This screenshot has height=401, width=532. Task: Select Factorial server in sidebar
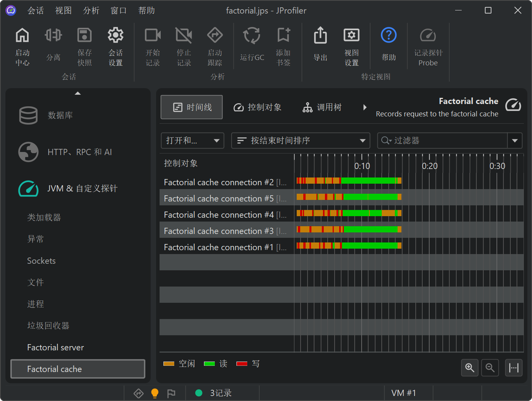point(56,347)
